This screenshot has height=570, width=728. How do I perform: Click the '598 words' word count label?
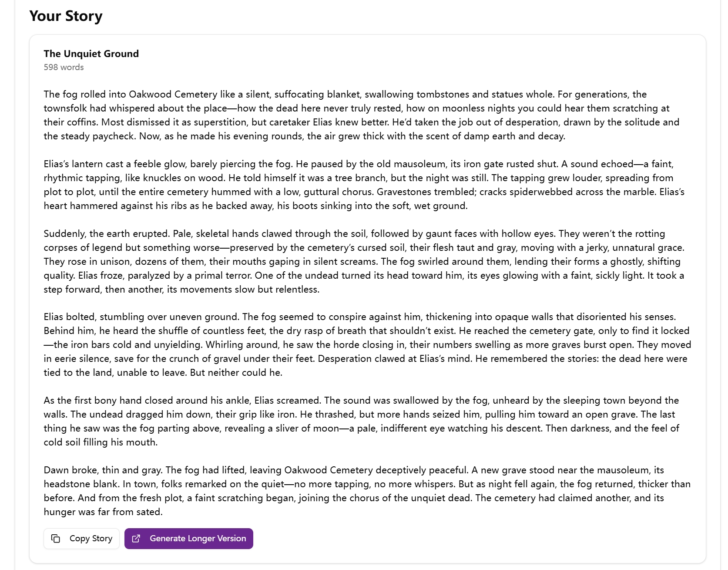(63, 67)
